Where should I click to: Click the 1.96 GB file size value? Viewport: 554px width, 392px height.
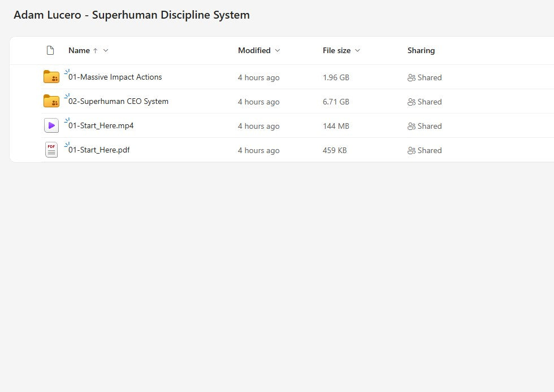(336, 77)
